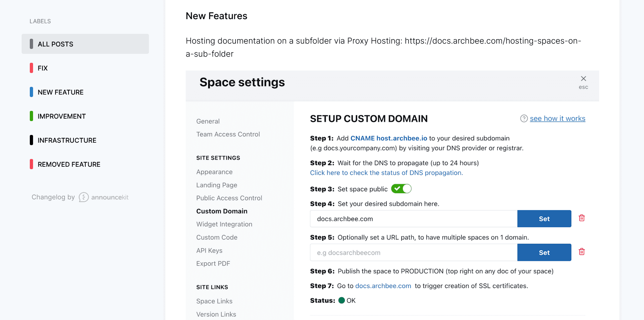Click the 'Step 6:' publish instruction text
644x320 pixels.
(x=432, y=271)
